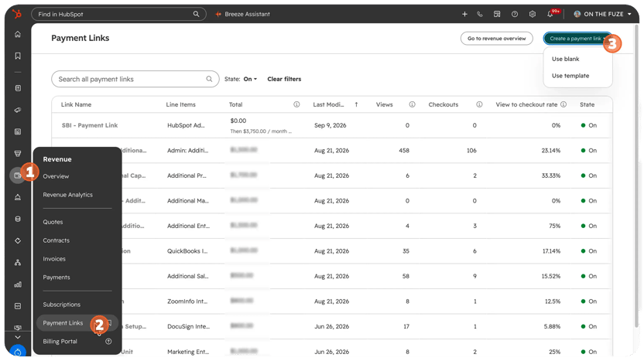This screenshot has height=361, width=644.
Task: Open the Workflows hierarchy sidebar icon
Action: (x=18, y=263)
